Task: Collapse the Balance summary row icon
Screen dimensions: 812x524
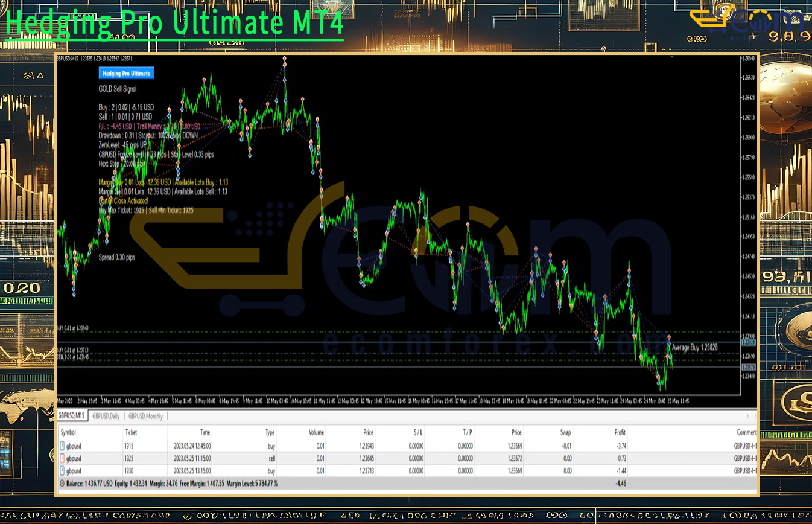Action: (x=63, y=484)
